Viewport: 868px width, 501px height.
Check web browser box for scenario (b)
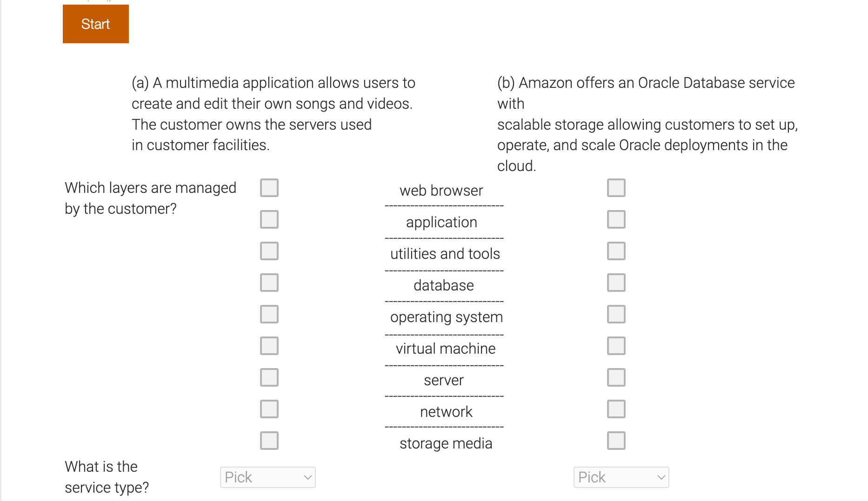point(616,188)
